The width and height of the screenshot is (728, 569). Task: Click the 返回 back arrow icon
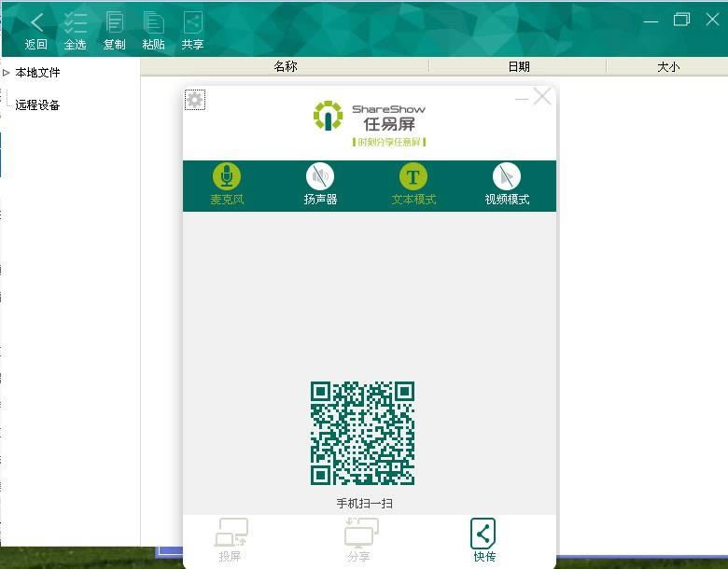tap(36, 23)
